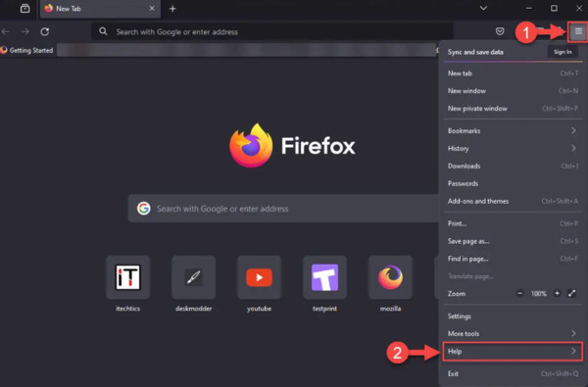Choose Exit from the menu
588x387 pixels.
513,373
